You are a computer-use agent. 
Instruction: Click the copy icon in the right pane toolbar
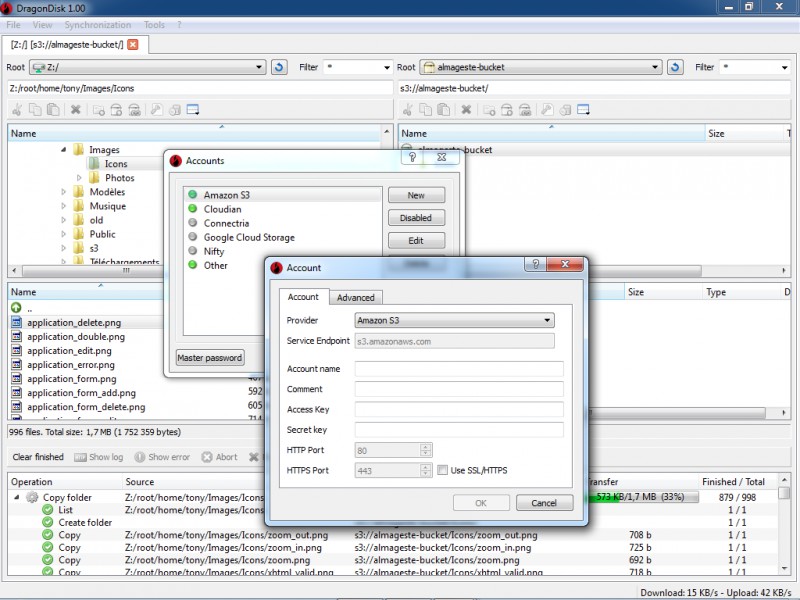coord(426,110)
